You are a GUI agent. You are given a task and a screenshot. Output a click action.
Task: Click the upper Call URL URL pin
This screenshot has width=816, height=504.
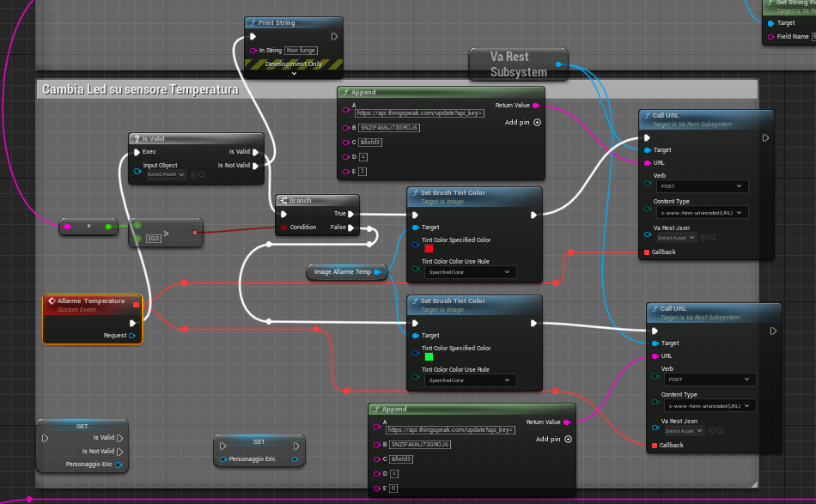pyautogui.click(x=648, y=163)
